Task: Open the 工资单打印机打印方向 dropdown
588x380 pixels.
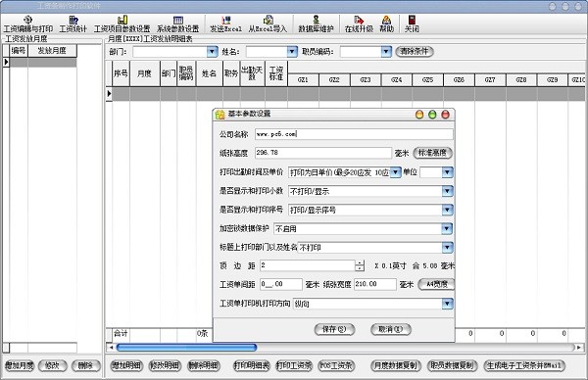Action: (x=447, y=304)
